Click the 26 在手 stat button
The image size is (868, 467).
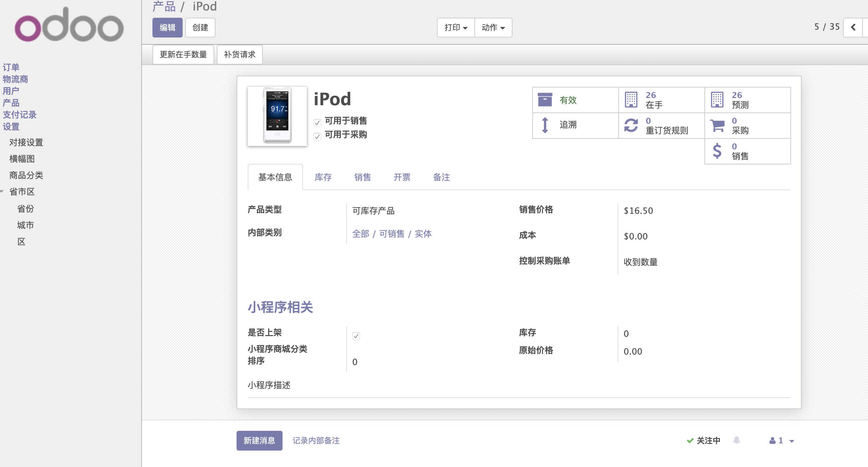661,100
